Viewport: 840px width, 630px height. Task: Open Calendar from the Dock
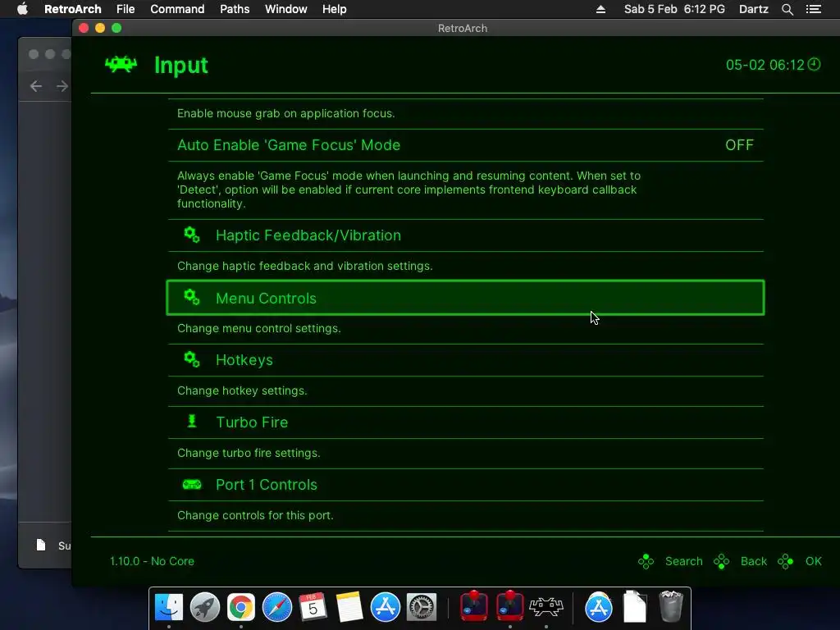tap(313, 607)
